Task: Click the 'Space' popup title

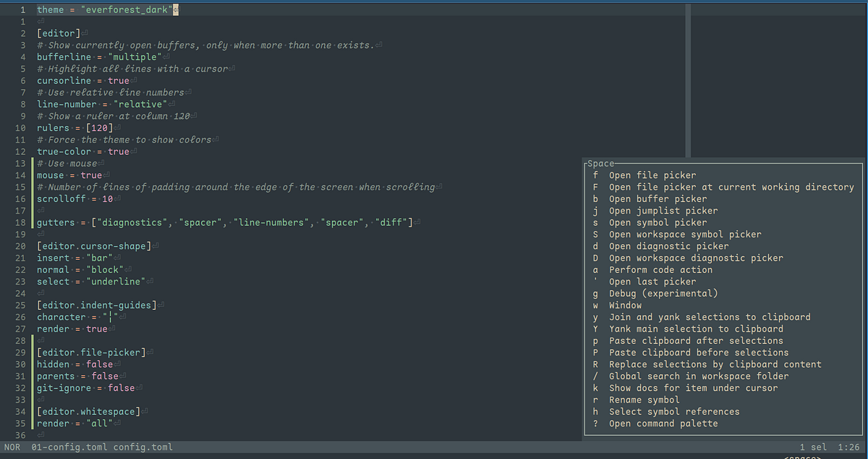Action: point(601,164)
